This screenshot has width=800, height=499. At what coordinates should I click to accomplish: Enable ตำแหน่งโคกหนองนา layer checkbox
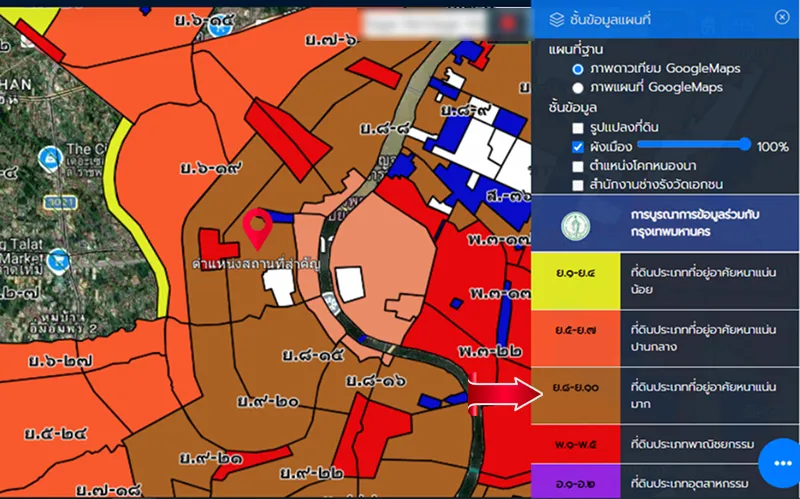click(x=578, y=166)
